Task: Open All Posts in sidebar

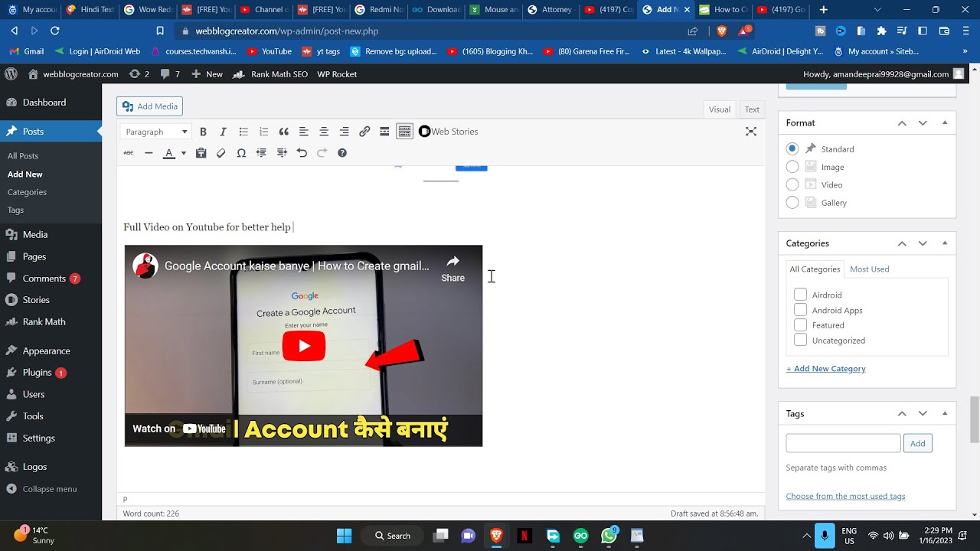Action: point(23,156)
